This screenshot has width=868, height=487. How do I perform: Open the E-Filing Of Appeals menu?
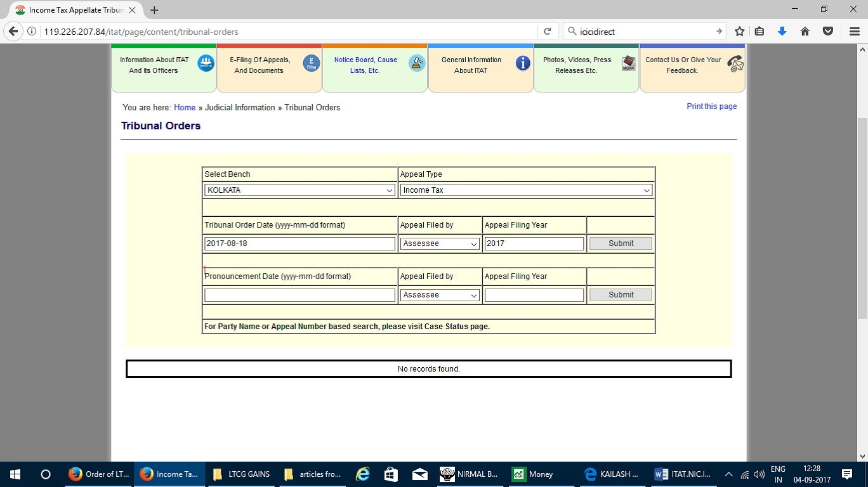click(x=269, y=65)
